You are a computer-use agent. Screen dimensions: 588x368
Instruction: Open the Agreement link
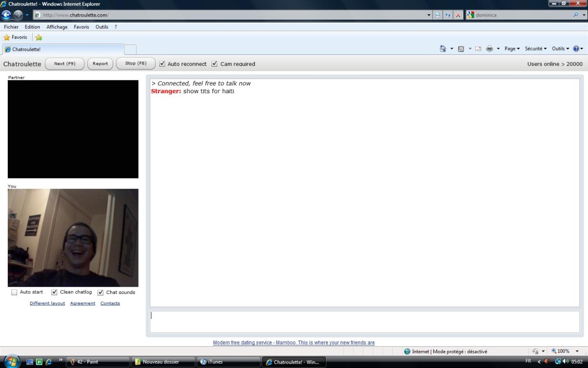(x=82, y=303)
